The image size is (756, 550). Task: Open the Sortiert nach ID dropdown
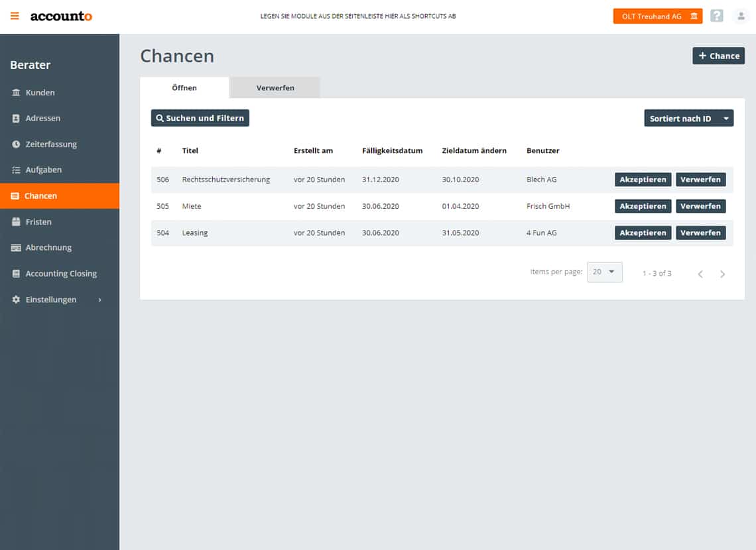688,119
